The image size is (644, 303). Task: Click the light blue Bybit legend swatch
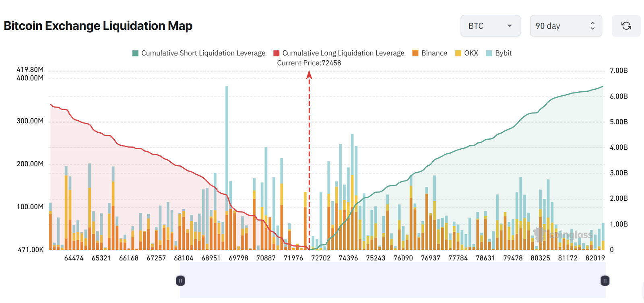pos(489,53)
